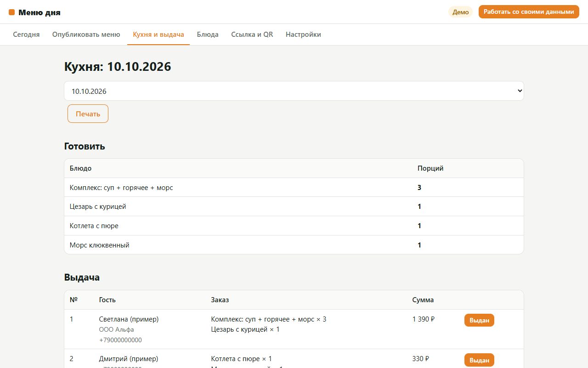The width and height of the screenshot is (588, 368).
Task: Click the Демо badge
Action: pos(460,12)
